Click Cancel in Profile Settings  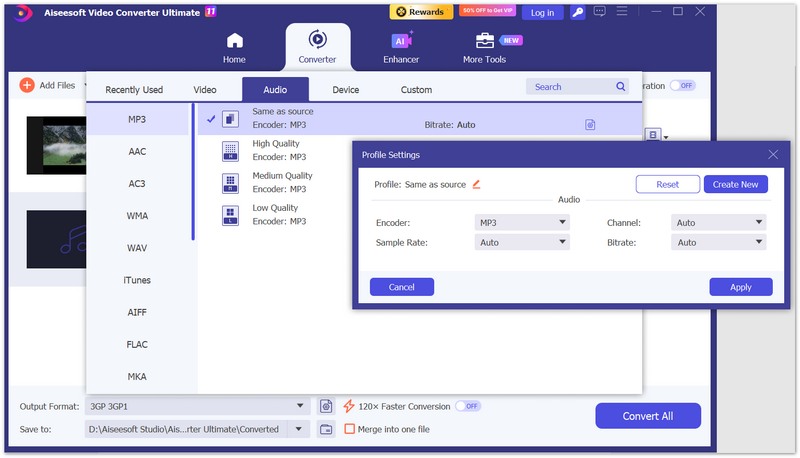(x=402, y=287)
